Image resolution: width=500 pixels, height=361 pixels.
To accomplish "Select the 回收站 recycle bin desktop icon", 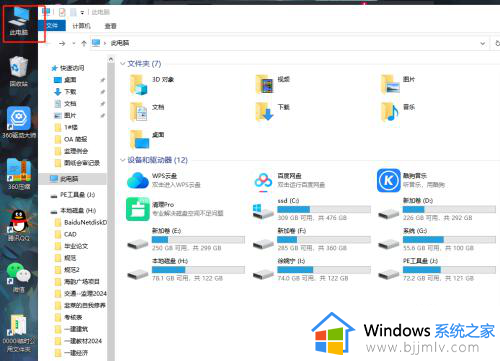I will [x=19, y=71].
